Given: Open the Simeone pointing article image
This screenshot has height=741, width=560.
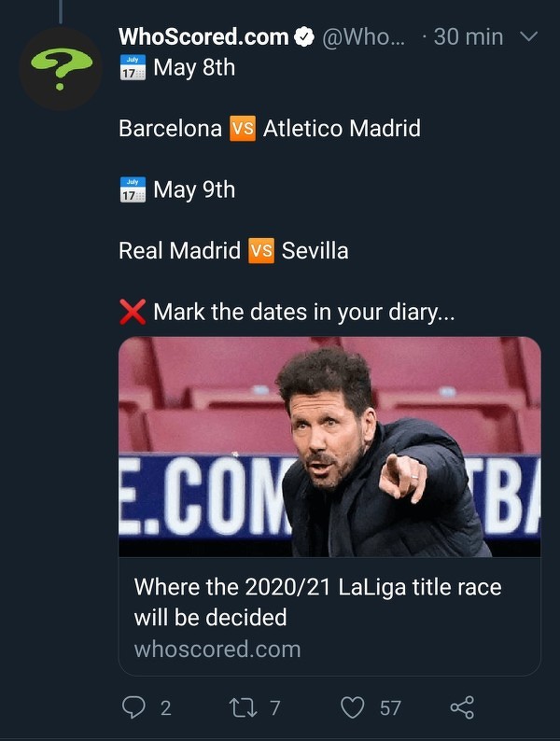Looking at the screenshot, I should pyautogui.click(x=329, y=447).
